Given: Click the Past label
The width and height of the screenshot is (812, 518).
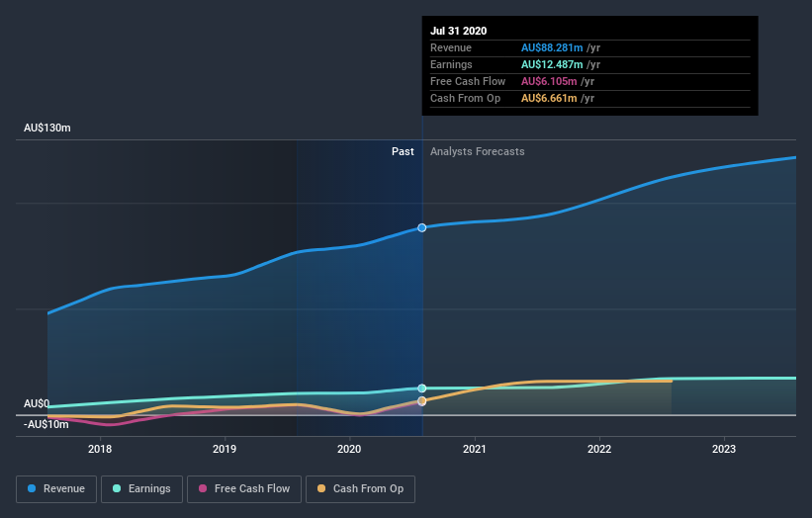Looking at the screenshot, I should tap(403, 151).
